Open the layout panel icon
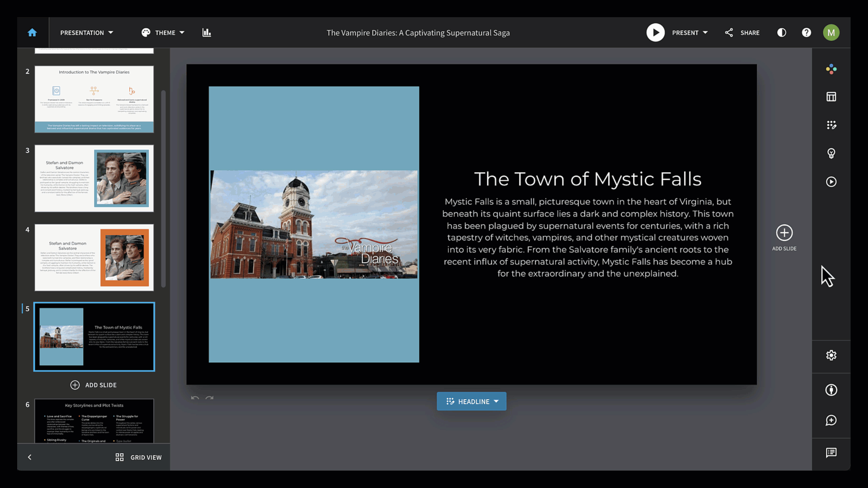This screenshot has width=868, height=488. [x=831, y=97]
